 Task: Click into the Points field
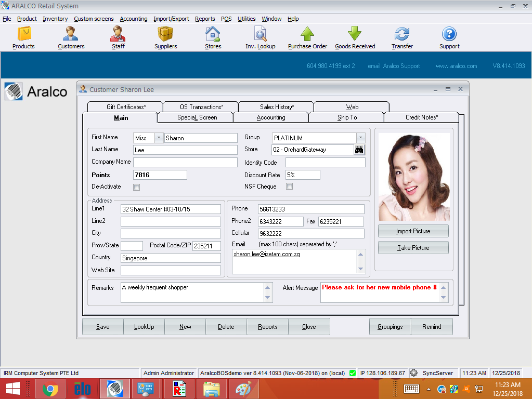point(160,175)
